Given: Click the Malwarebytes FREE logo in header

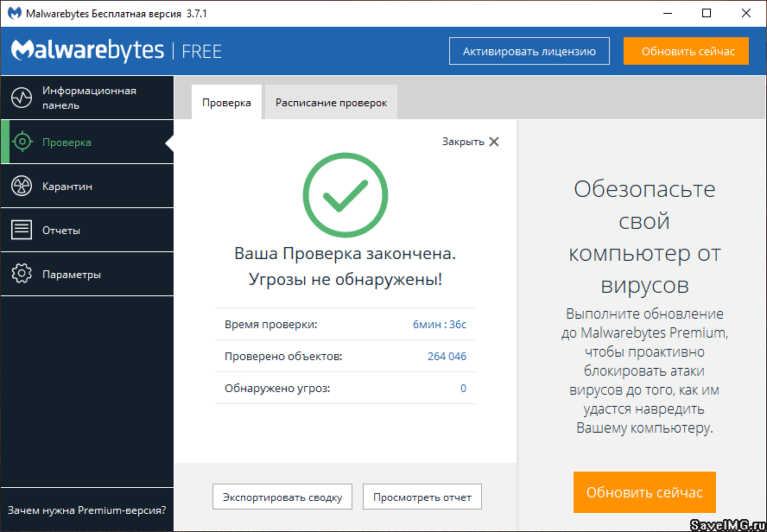Looking at the screenshot, I should pyautogui.click(x=117, y=51).
